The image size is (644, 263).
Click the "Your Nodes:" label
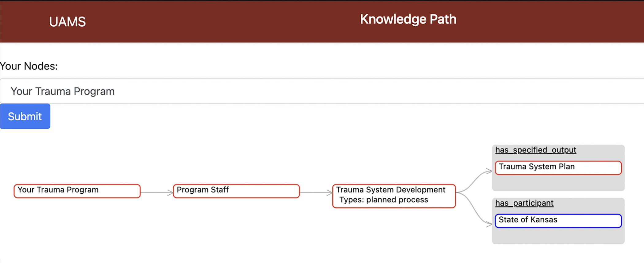[x=29, y=66]
